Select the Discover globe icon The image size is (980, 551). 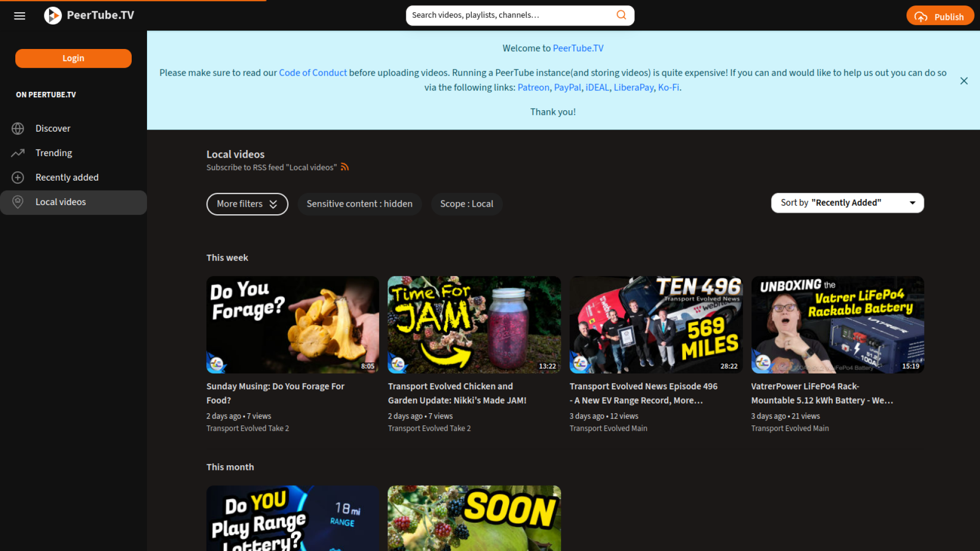(18, 128)
